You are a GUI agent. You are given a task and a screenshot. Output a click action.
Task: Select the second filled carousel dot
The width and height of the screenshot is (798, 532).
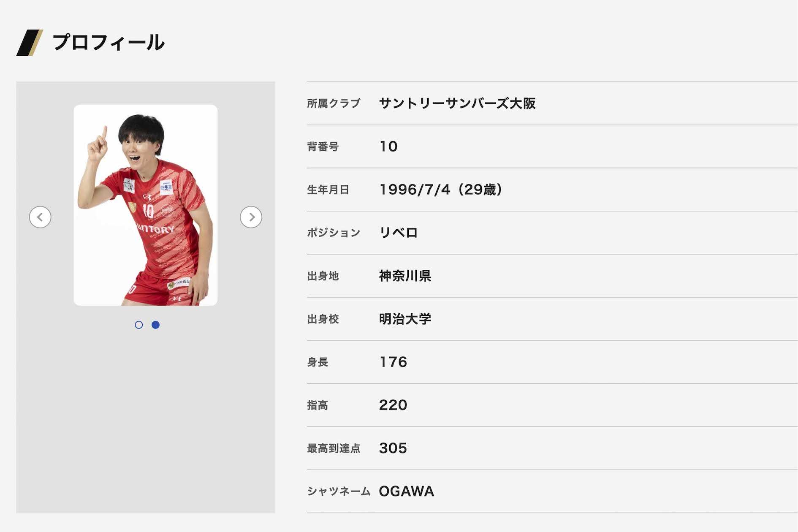point(155,325)
